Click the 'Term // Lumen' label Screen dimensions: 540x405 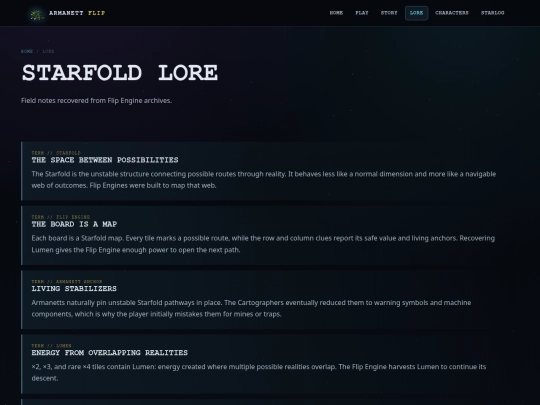click(52, 345)
